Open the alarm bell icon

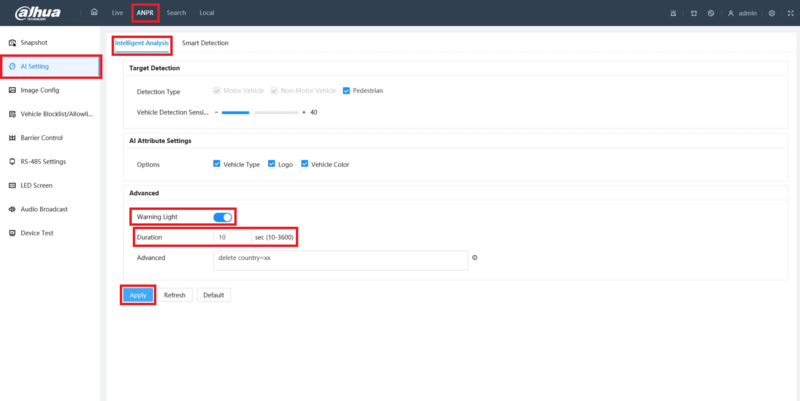(x=673, y=13)
